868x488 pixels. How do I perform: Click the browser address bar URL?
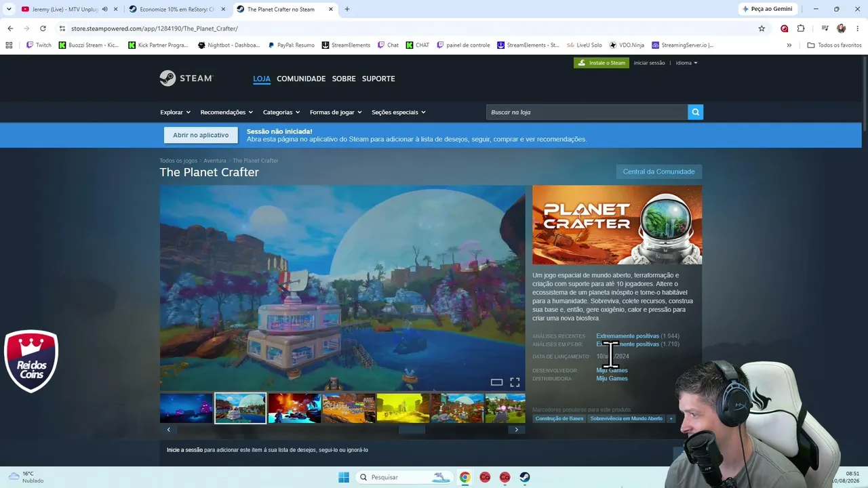[x=155, y=28]
